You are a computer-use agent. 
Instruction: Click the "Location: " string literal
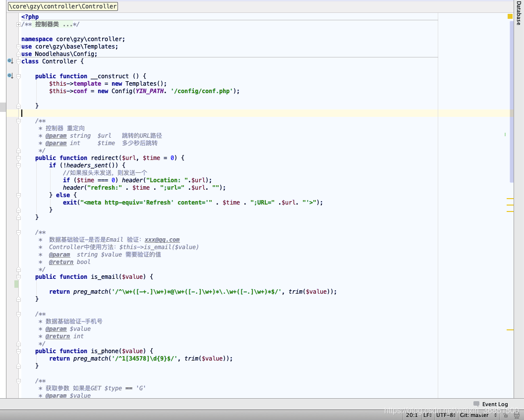tap(167, 180)
